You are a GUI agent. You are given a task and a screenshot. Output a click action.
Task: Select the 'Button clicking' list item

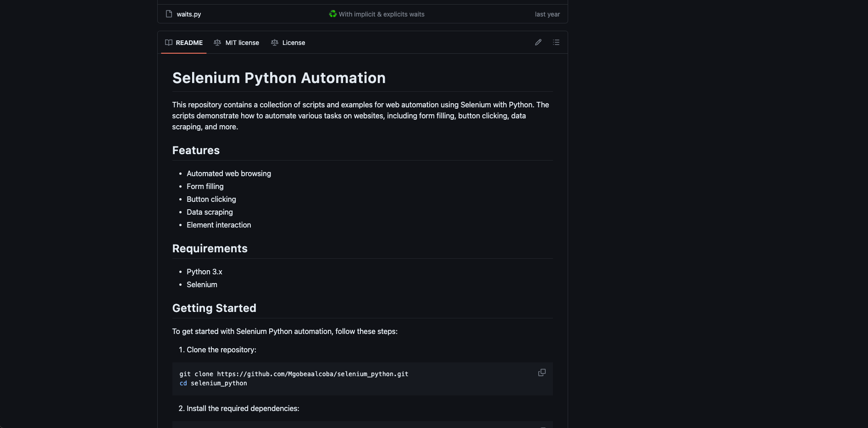[211, 199]
